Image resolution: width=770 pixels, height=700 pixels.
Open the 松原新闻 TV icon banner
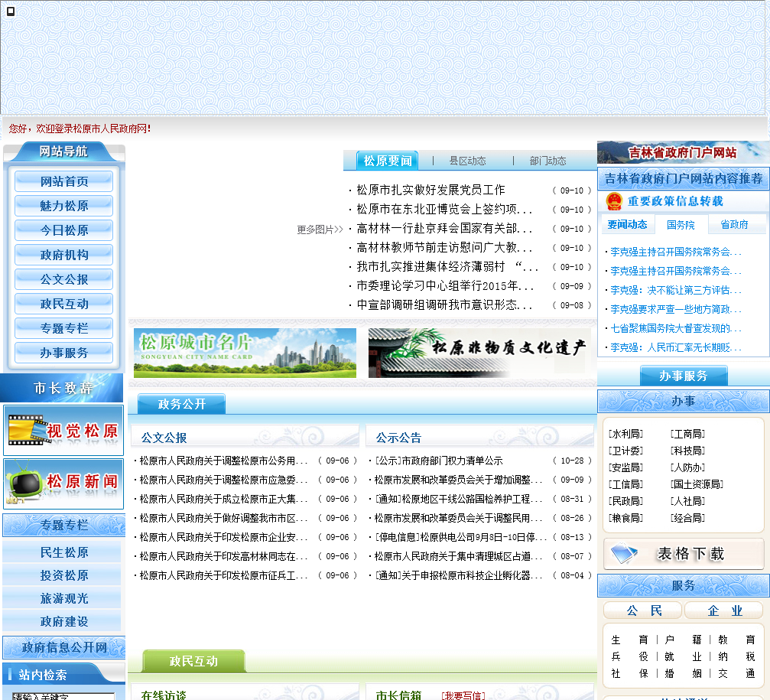tap(63, 483)
